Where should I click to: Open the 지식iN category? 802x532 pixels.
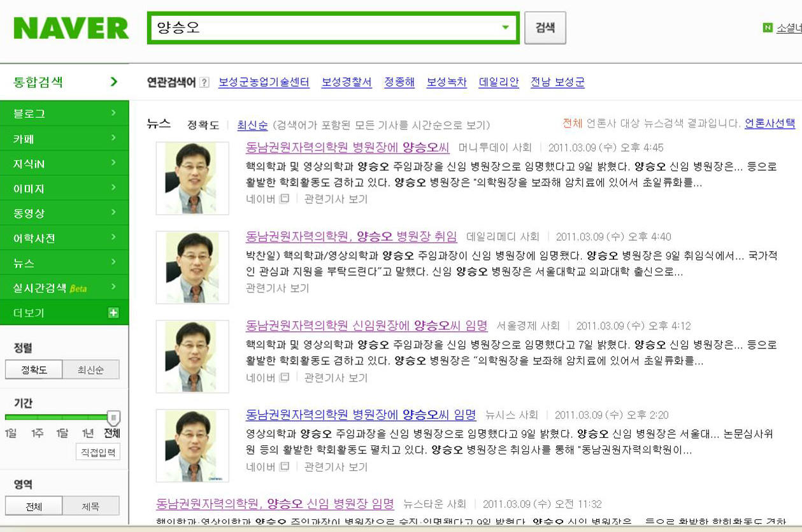tap(64, 164)
